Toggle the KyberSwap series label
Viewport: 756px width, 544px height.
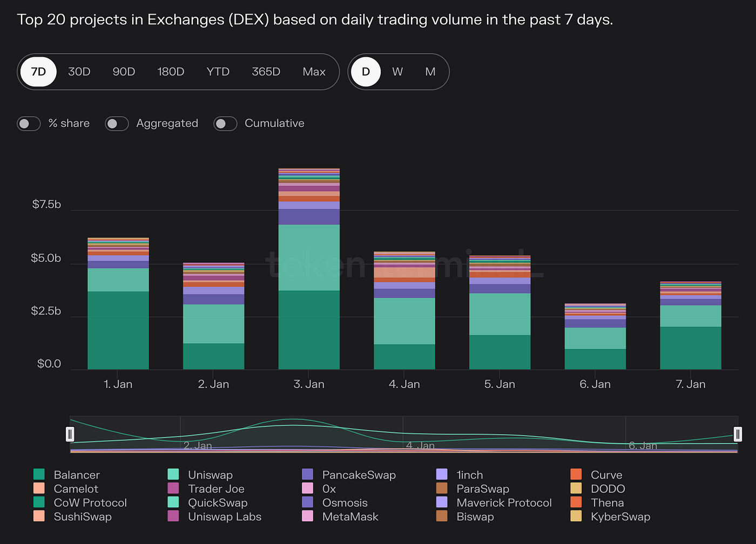(x=620, y=516)
